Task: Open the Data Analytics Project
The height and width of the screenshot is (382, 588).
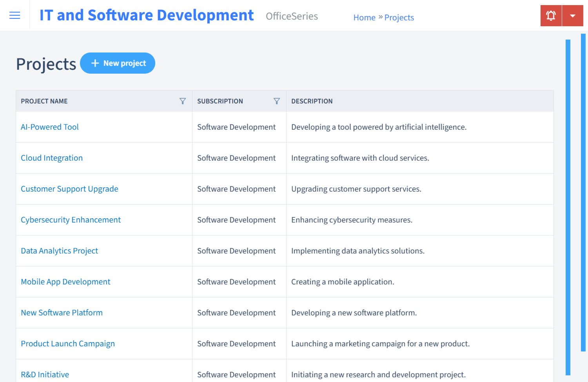Action: 59,251
